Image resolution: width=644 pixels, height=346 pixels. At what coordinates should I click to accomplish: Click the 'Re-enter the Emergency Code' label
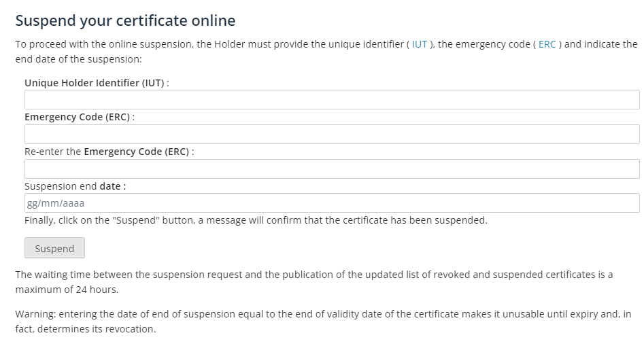[x=109, y=152]
